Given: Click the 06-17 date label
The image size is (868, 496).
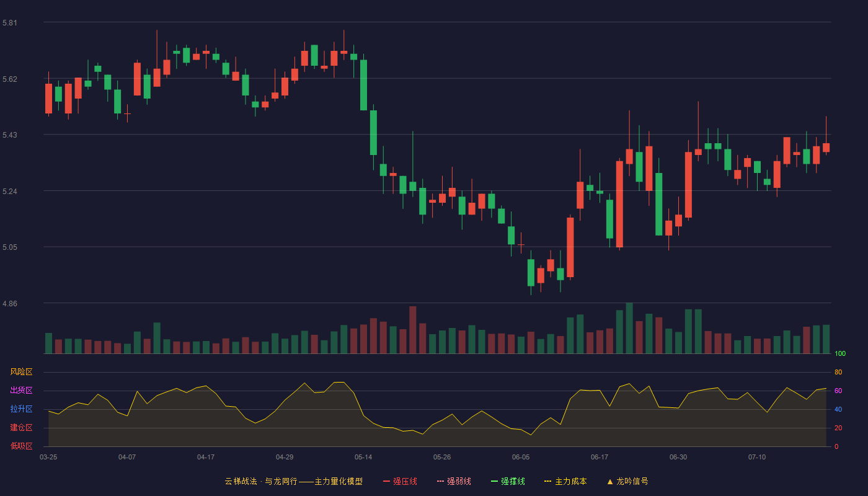Looking at the screenshot, I should pyautogui.click(x=600, y=457).
